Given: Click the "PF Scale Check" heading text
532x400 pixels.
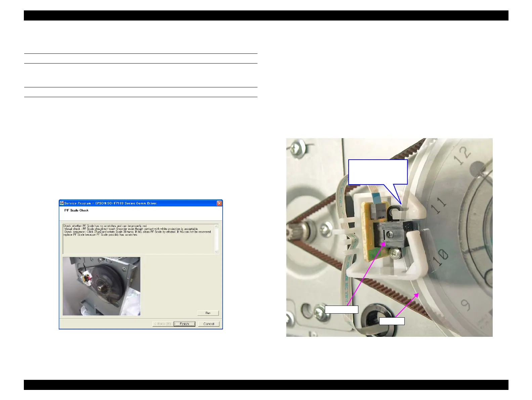Looking at the screenshot, I should 76,210.
